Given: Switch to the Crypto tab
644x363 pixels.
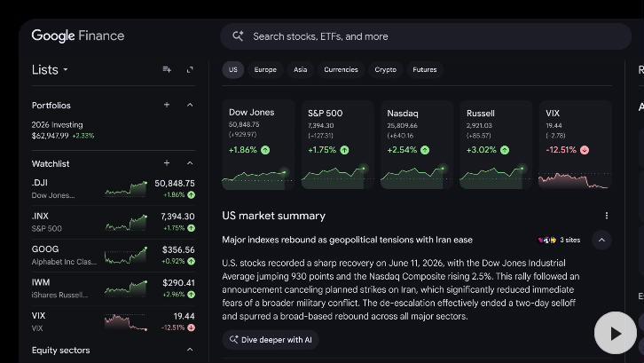Looking at the screenshot, I should (385, 69).
